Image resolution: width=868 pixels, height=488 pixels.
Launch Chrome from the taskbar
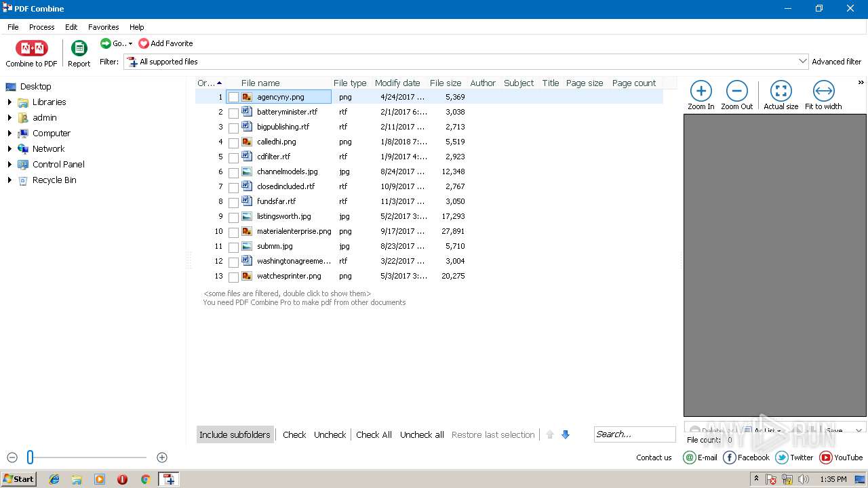145,479
